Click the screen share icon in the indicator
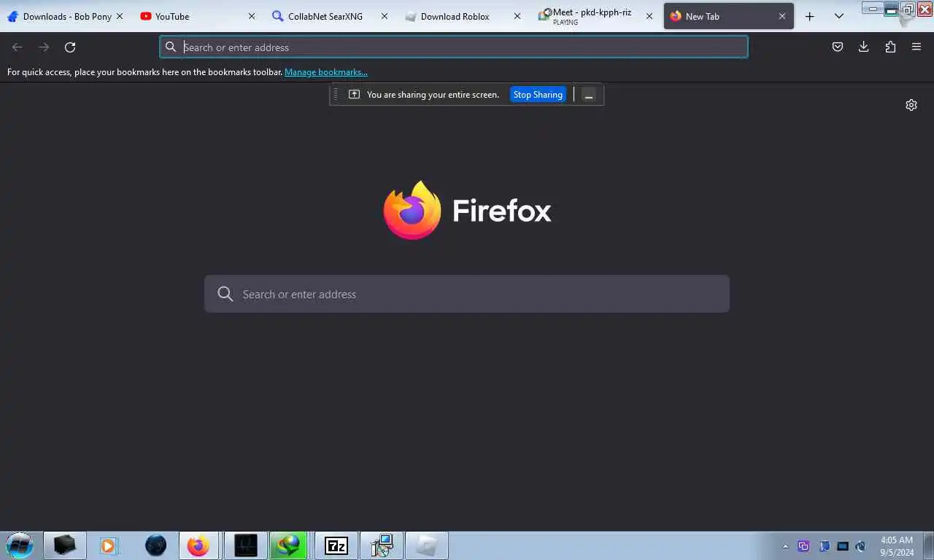Screen dimensions: 934x560 354,94
